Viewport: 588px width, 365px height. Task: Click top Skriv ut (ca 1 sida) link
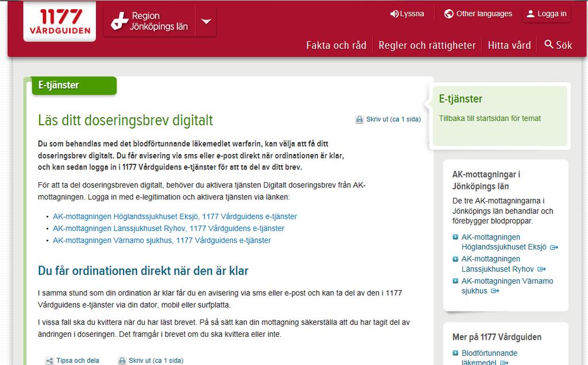(x=393, y=119)
